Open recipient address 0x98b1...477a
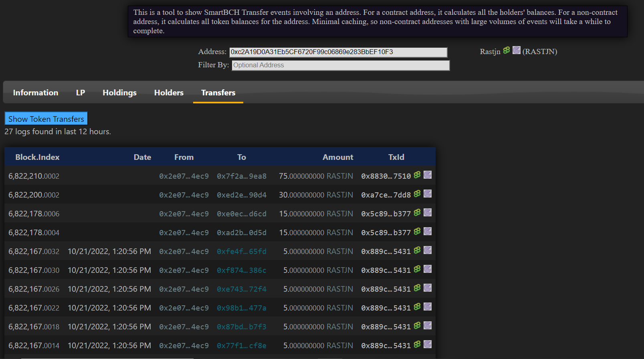This screenshot has width=644, height=359. coord(242,308)
